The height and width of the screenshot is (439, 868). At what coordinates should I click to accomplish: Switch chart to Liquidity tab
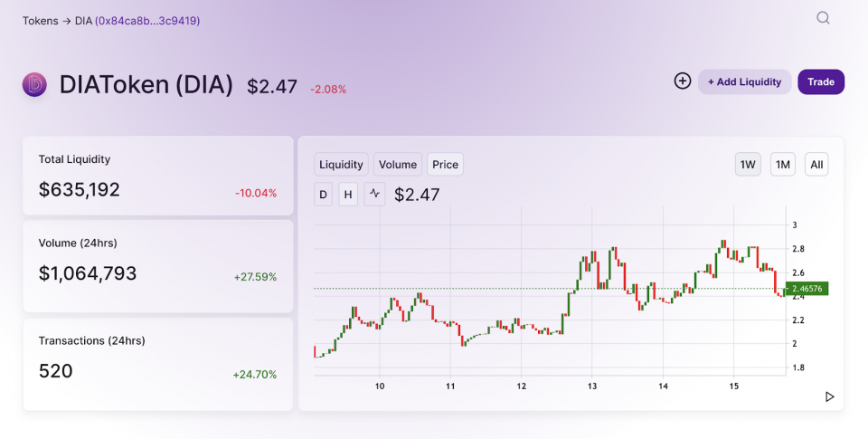point(341,164)
